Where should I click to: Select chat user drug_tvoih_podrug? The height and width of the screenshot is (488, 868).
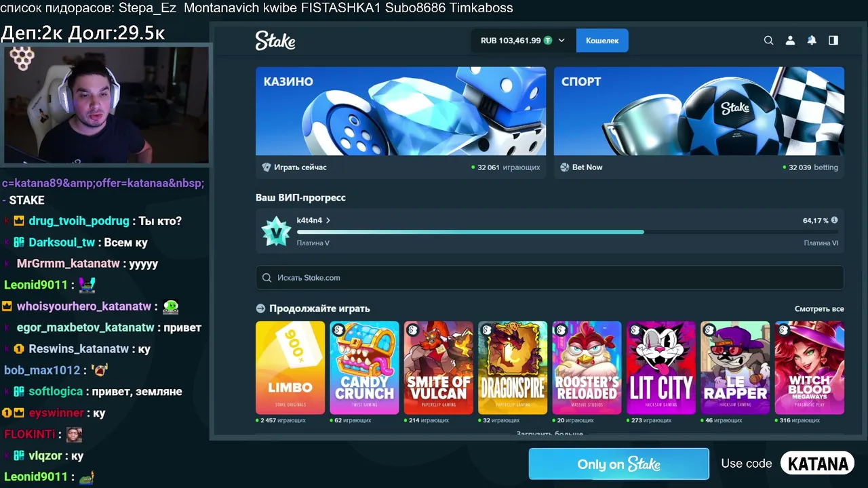[79, 221]
